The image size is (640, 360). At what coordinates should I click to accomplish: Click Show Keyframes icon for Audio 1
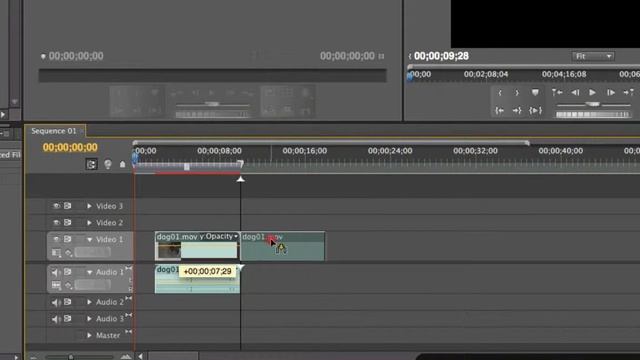69,285
